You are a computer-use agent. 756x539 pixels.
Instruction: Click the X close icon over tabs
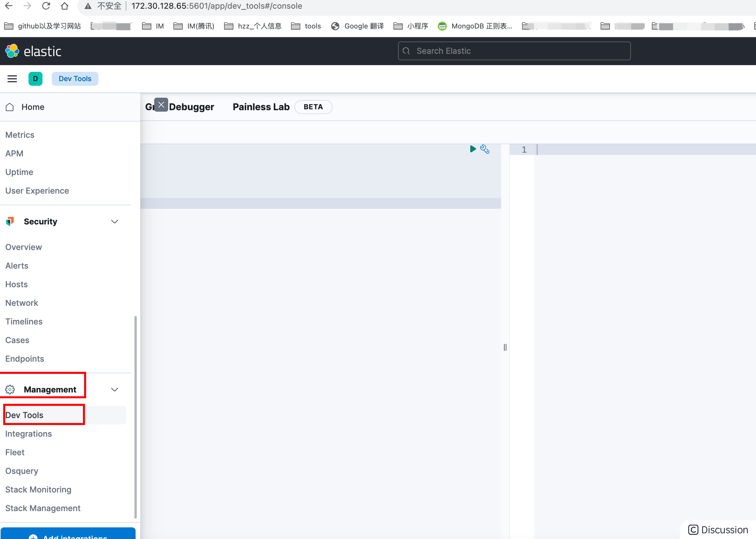pos(161,105)
